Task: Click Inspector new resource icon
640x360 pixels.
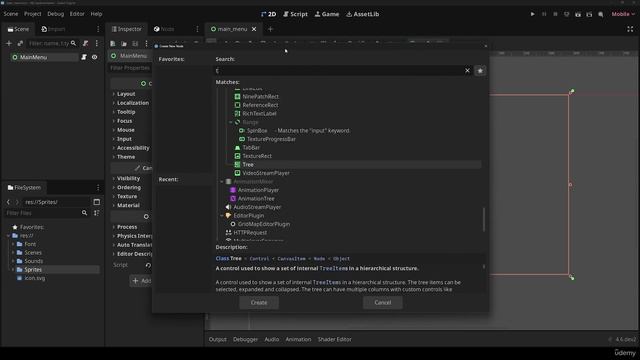Action: point(113,43)
